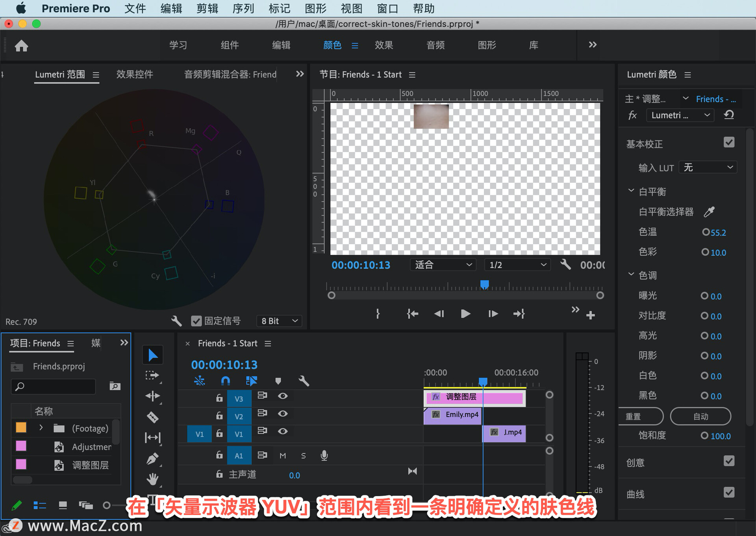Click the white balance eyedropper
Image resolution: width=756 pixels, height=536 pixels.
(x=709, y=212)
